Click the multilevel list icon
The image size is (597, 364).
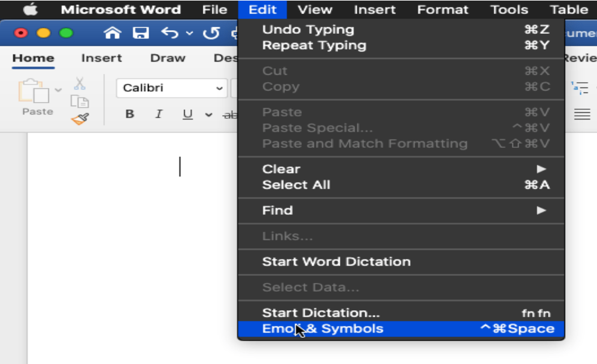coord(579,88)
